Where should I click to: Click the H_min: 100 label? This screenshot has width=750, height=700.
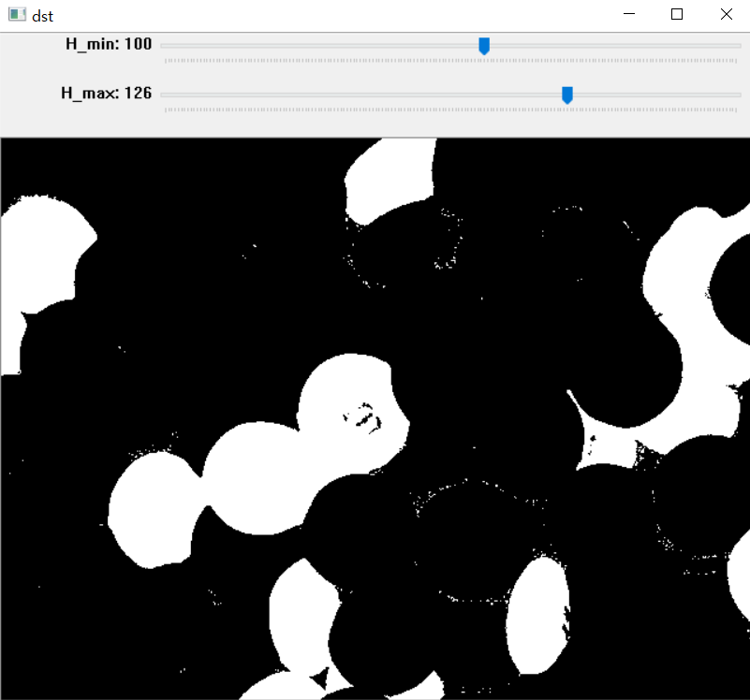click(109, 45)
